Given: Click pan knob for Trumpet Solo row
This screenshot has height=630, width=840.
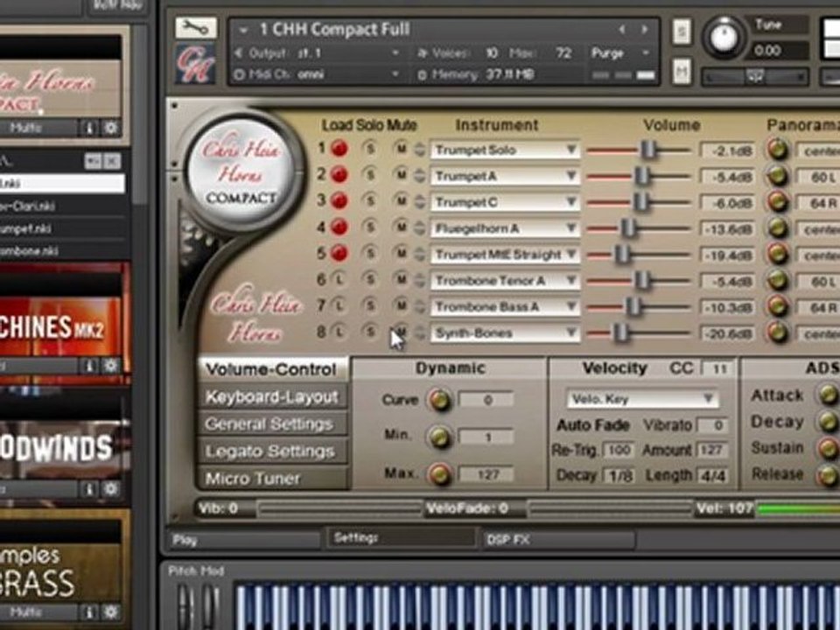Looking at the screenshot, I should point(777,150).
